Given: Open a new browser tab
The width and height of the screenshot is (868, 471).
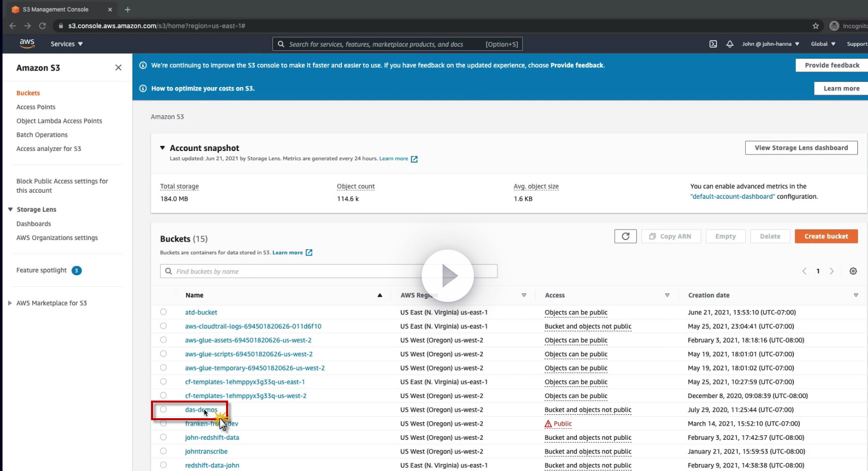Looking at the screenshot, I should [x=127, y=10].
